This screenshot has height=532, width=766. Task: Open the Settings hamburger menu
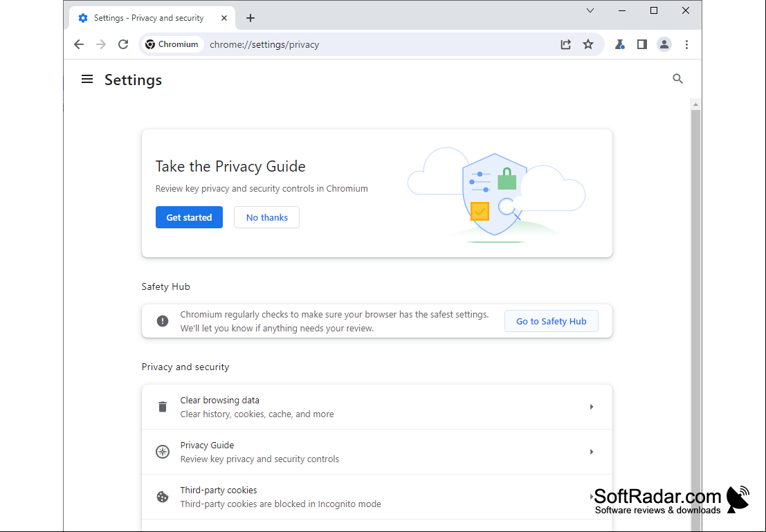[87, 79]
